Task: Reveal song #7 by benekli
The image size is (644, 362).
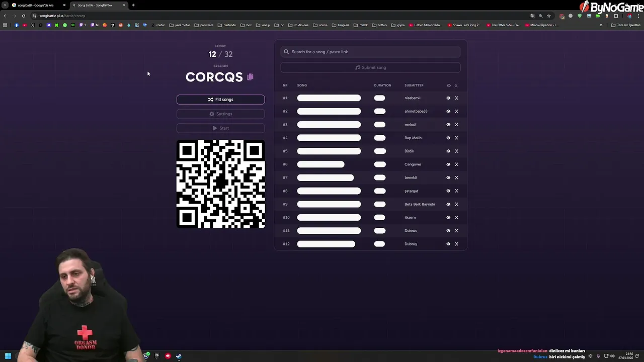Action: [x=448, y=177]
